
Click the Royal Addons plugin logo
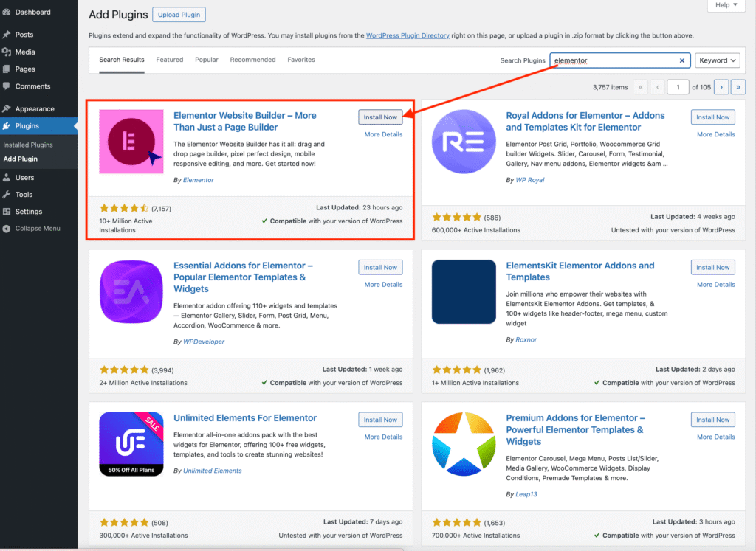(x=464, y=142)
